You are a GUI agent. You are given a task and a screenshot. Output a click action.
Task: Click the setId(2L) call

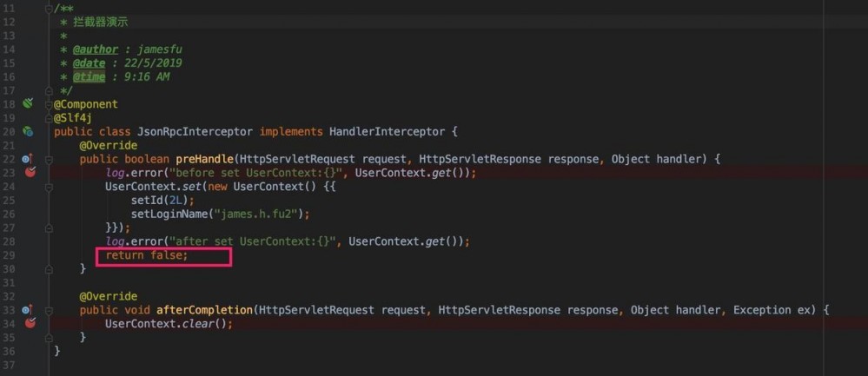[160, 201]
